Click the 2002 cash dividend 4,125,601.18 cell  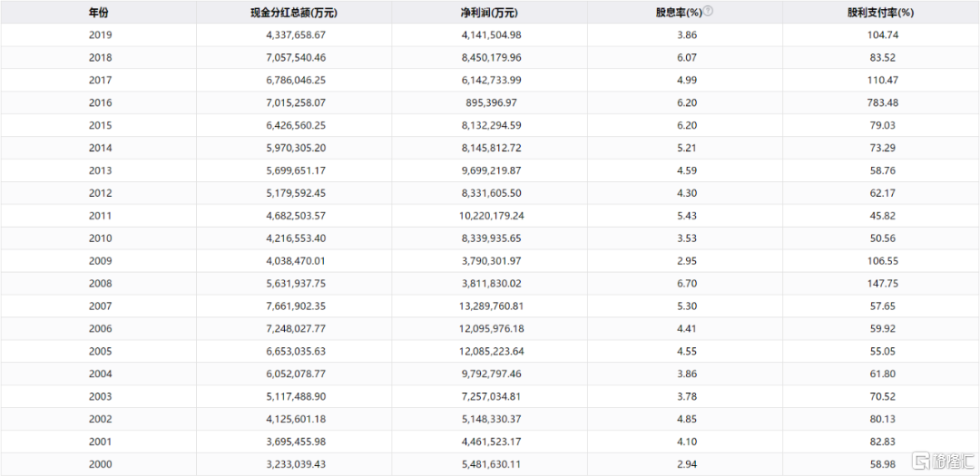coord(294,419)
